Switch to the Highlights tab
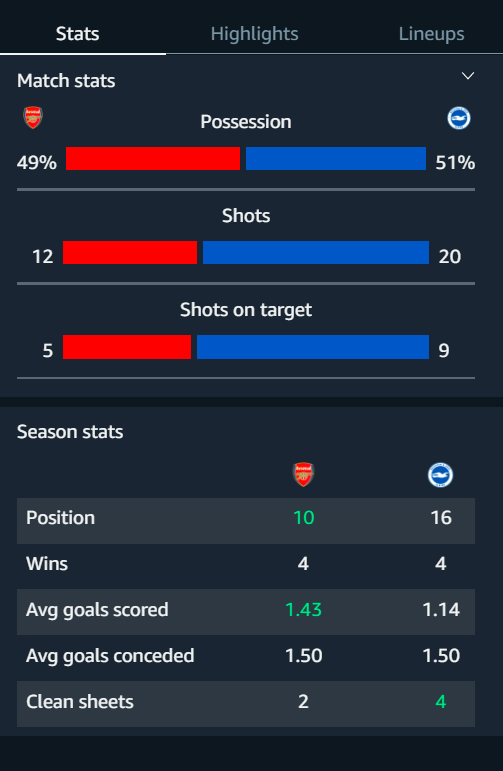 [254, 33]
